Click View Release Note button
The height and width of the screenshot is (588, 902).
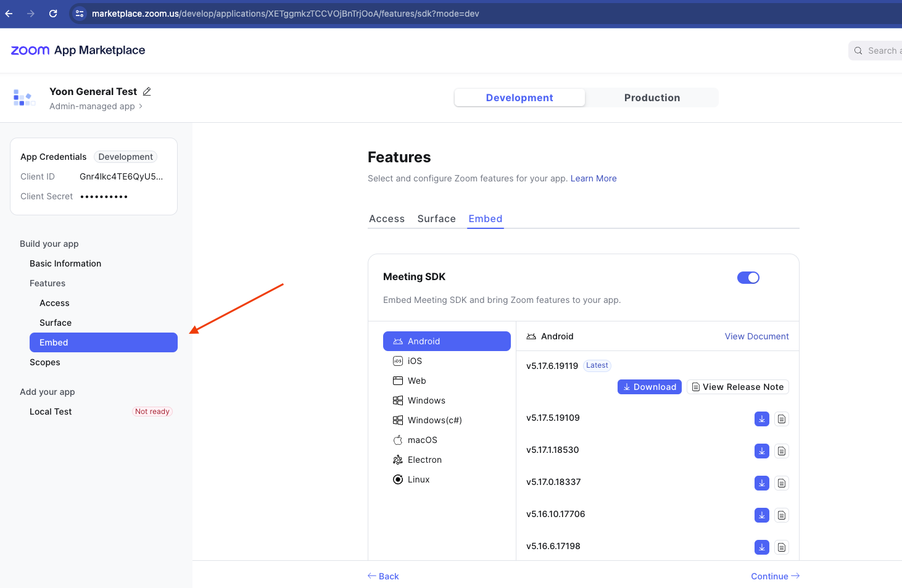pyautogui.click(x=738, y=387)
